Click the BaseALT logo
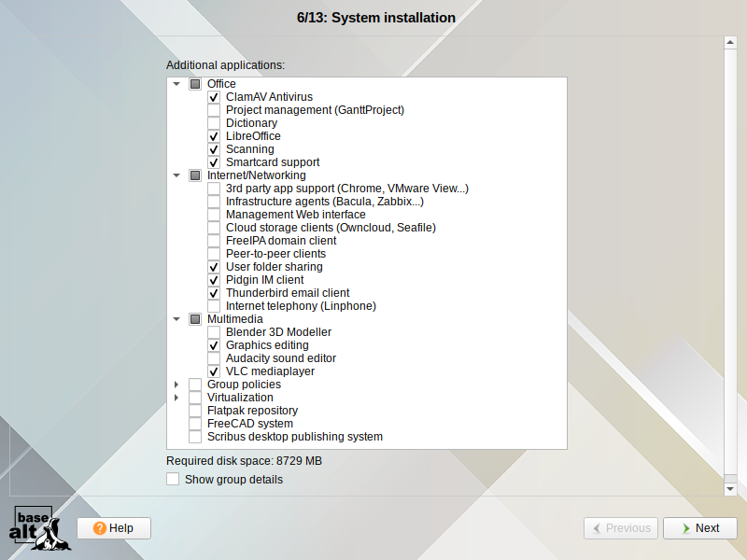This screenshot has width=747, height=560. (39, 528)
